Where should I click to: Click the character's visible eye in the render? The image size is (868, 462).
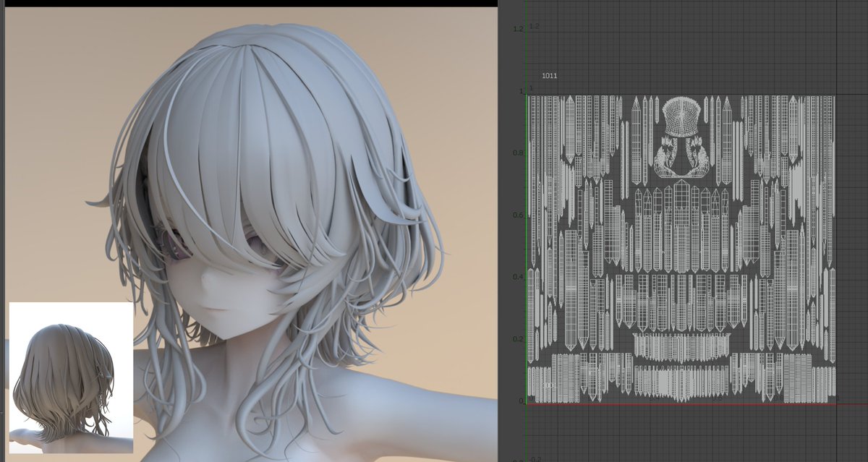tap(179, 247)
